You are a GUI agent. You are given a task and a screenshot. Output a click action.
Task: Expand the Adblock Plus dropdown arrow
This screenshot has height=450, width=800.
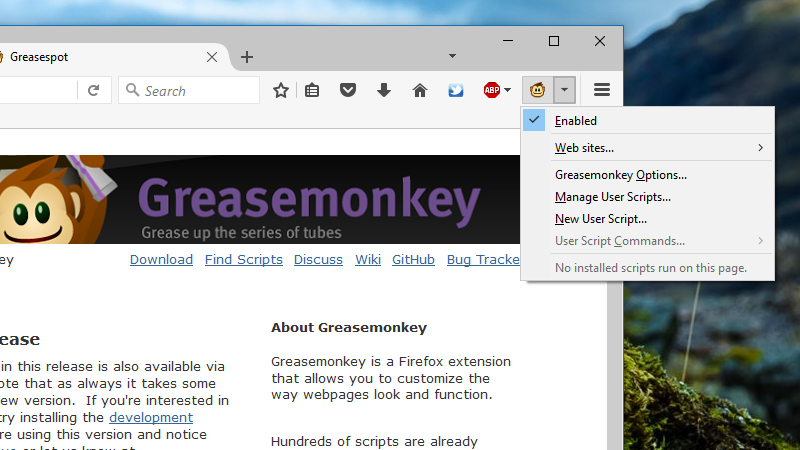click(507, 90)
